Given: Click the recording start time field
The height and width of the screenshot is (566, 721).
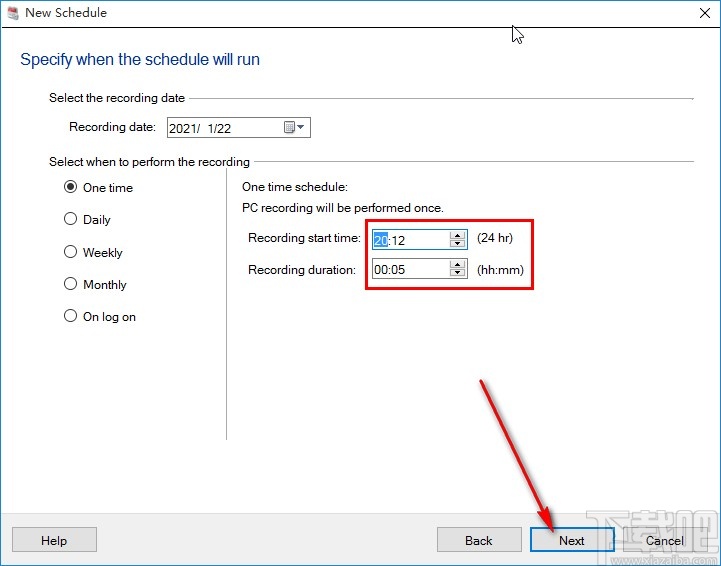Looking at the screenshot, I should tap(410, 239).
